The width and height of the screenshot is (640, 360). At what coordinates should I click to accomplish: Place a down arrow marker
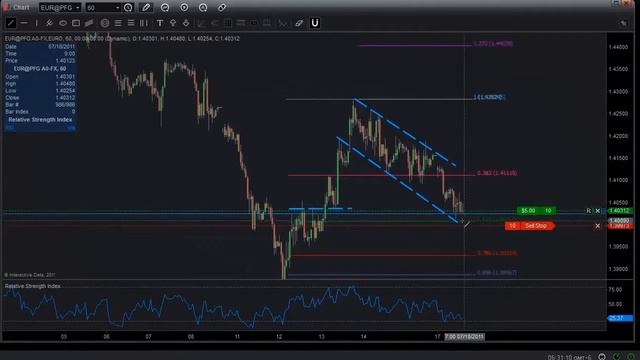click(x=186, y=23)
